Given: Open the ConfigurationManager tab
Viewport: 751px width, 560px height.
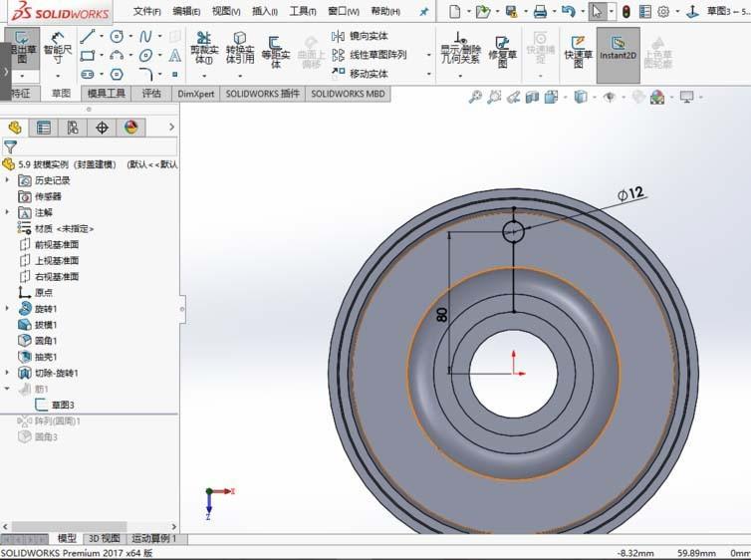Looking at the screenshot, I should click(x=73, y=128).
